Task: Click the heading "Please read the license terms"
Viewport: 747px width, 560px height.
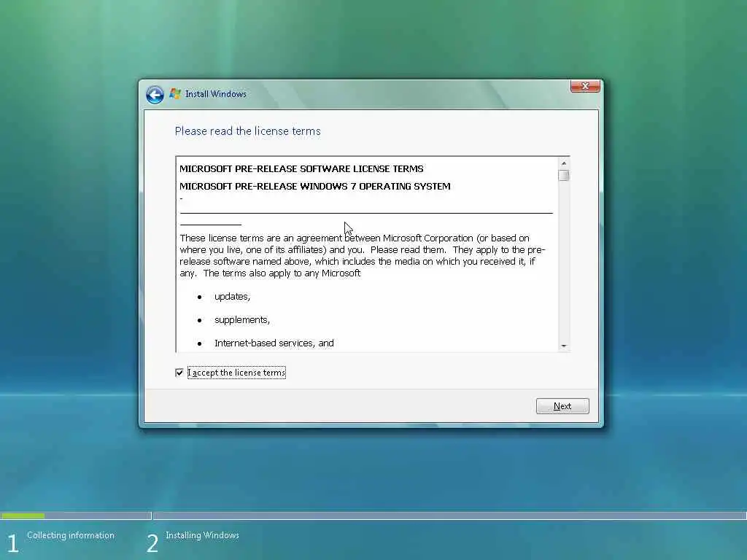Action: pos(248,131)
